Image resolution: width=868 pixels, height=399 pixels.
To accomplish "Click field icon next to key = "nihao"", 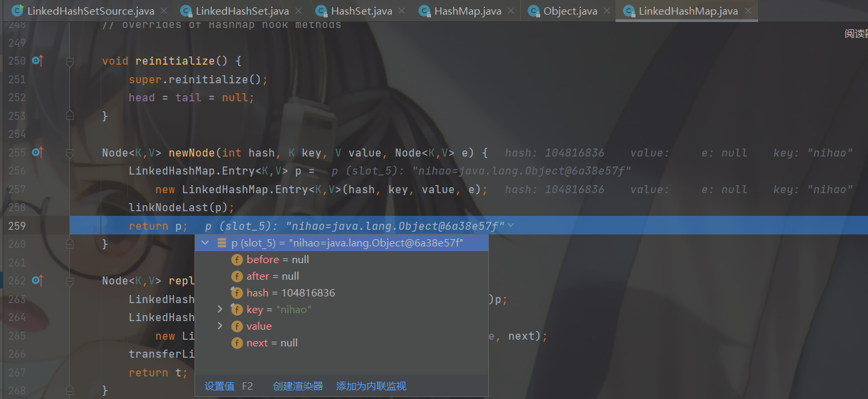I will click(x=236, y=310).
